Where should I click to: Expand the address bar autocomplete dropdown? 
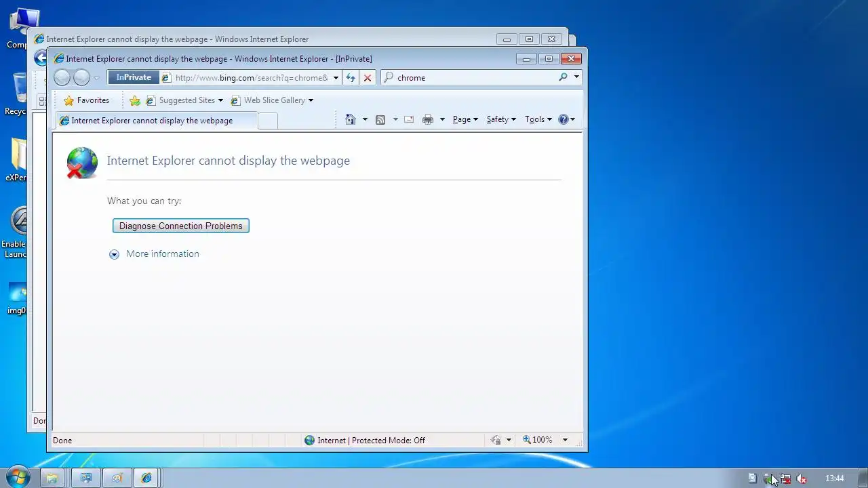tap(336, 78)
